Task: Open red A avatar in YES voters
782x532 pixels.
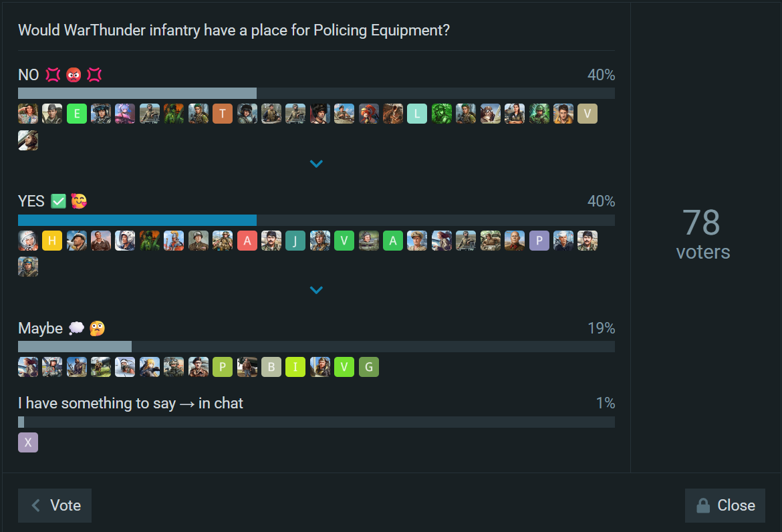Action: click(x=247, y=241)
